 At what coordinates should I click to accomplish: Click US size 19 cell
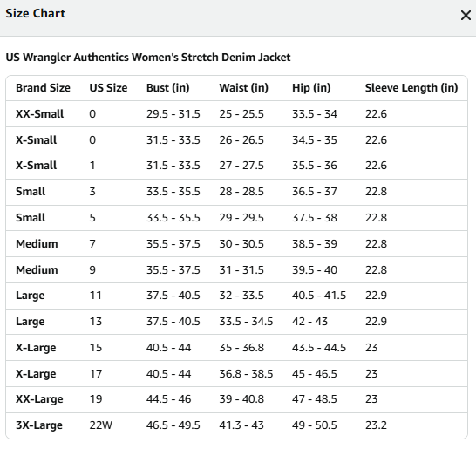coord(95,399)
